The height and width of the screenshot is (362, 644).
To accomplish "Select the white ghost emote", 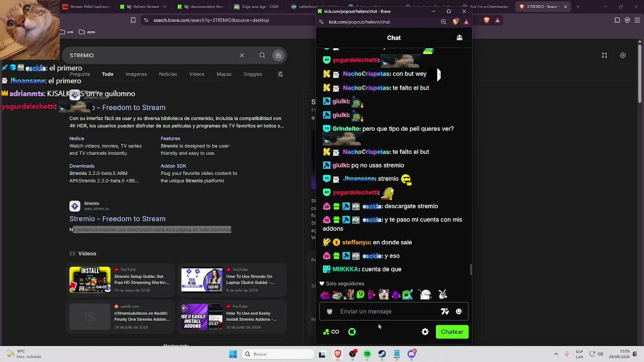I will click(426, 295).
